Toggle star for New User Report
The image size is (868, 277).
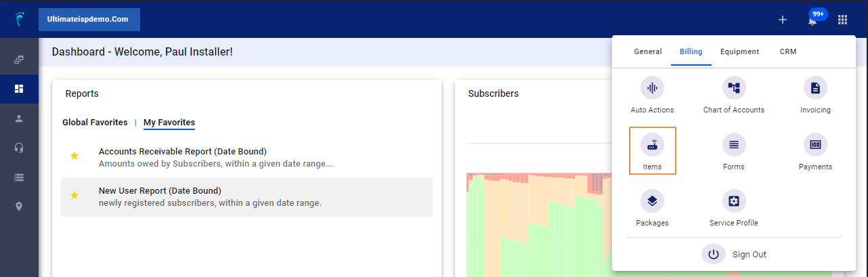(x=74, y=196)
